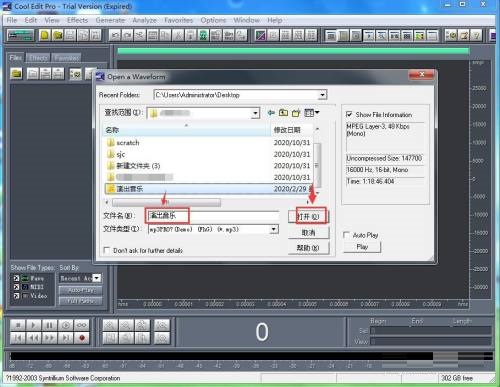Click the Up One Level folder icon
Screen dimensions: 500x387
pos(283,113)
